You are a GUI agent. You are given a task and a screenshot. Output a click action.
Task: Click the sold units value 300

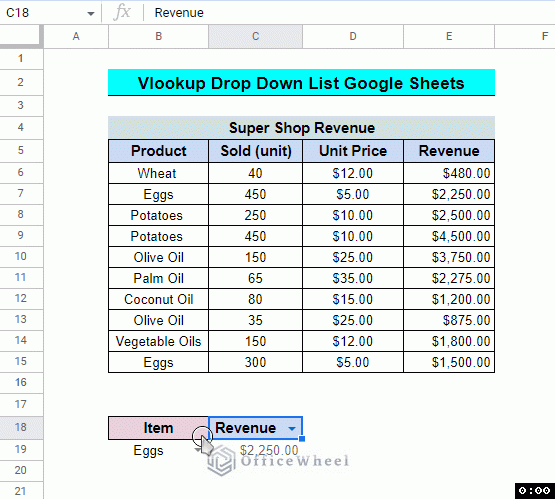[x=255, y=362]
